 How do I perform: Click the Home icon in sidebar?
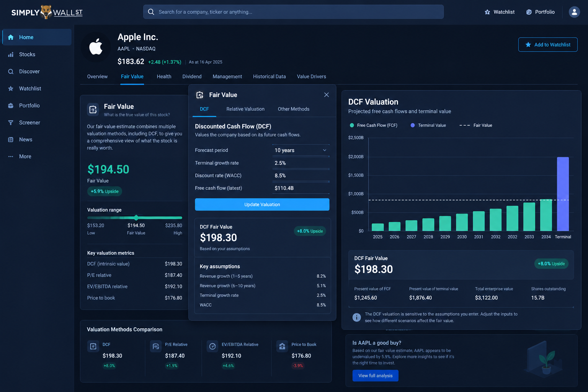click(11, 37)
